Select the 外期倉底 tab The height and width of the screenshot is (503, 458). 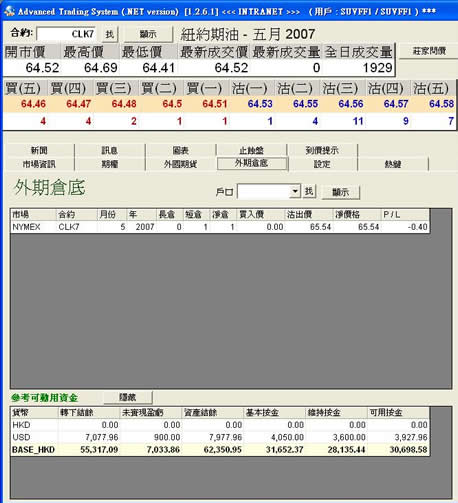(x=252, y=163)
